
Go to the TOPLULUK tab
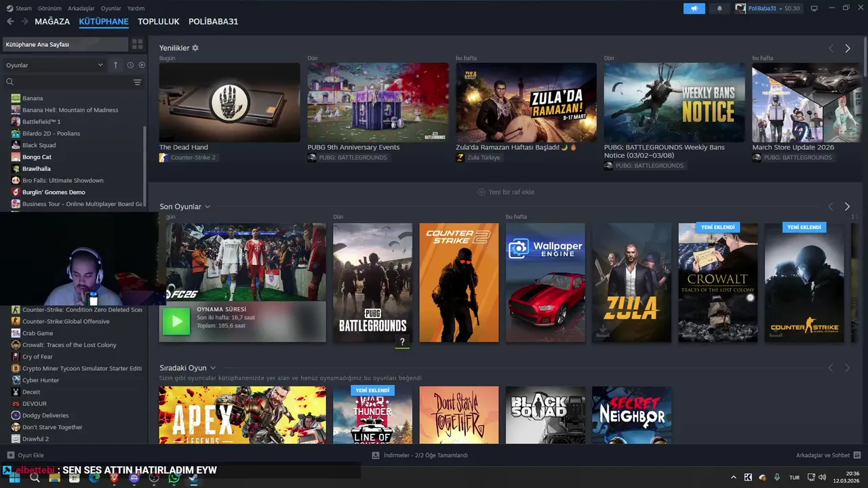click(159, 22)
